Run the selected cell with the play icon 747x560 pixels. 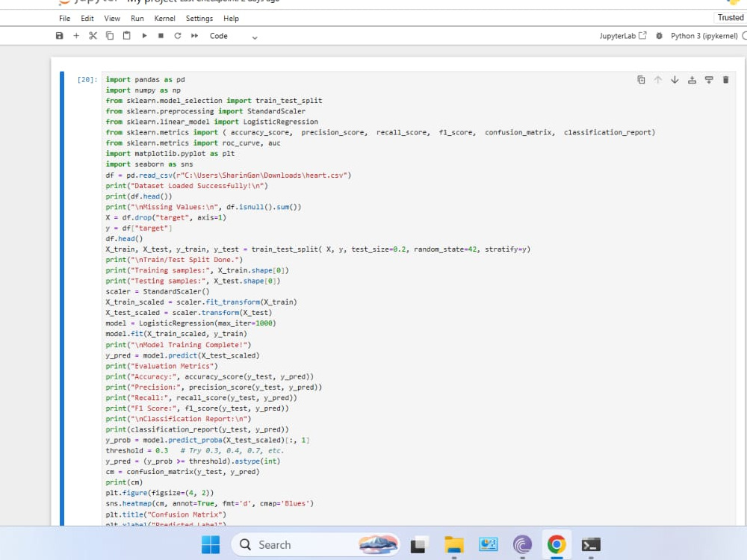(144, 36)
